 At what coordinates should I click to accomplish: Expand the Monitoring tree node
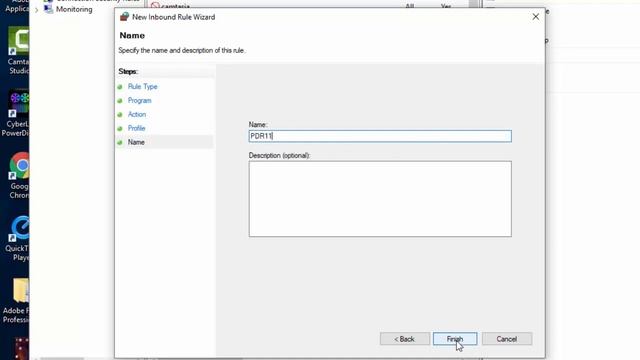tap(37, 10)
